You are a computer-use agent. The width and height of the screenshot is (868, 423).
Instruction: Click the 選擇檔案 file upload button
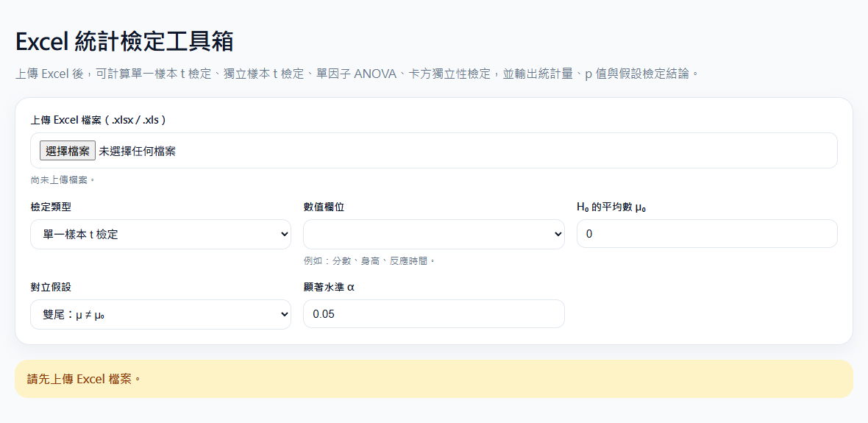pyautogui.click(x=68, y=151)
